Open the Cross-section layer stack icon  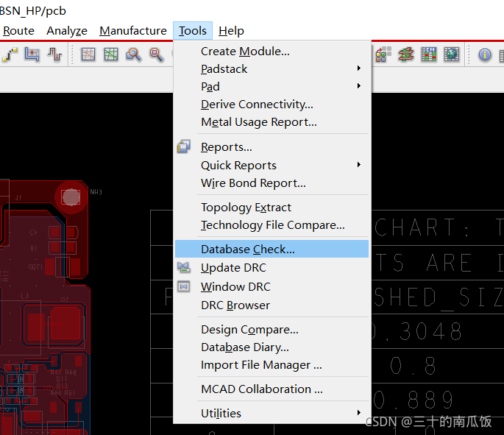[x=406, y=54]
